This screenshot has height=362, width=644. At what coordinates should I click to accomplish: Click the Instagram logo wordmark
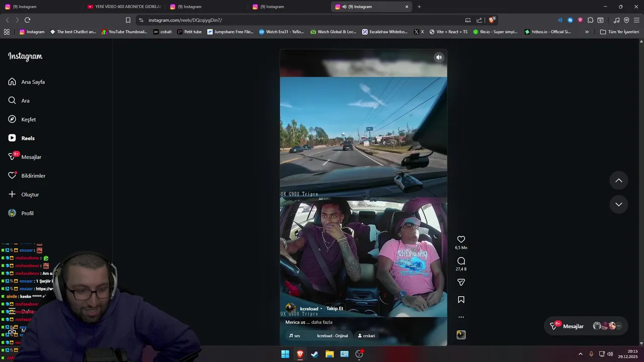coord(25,57)
